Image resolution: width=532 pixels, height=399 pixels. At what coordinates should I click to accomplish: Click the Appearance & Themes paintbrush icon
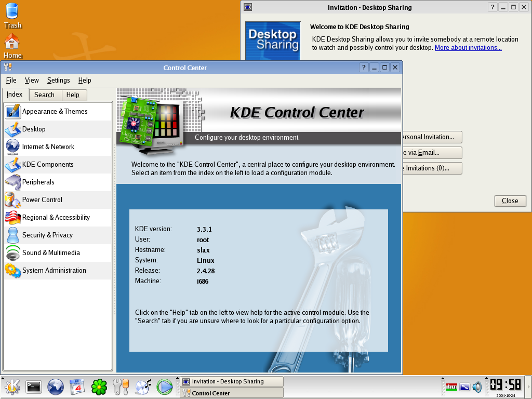click(13, 112)
